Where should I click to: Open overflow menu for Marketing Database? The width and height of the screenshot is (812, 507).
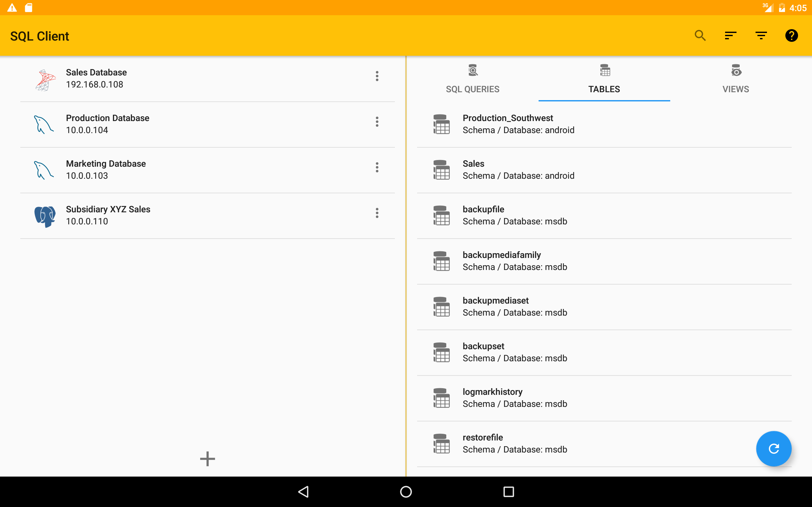[x=377, y=167]
